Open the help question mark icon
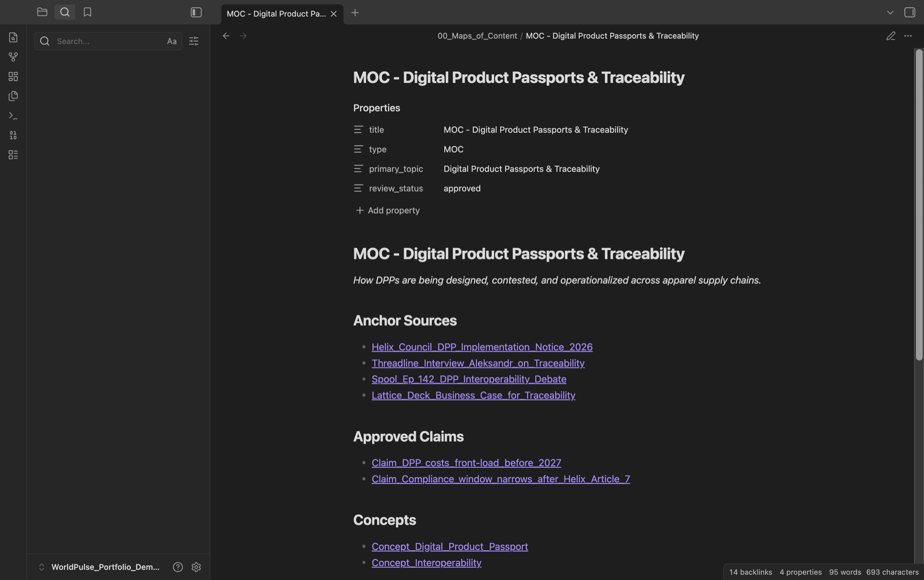Screen dimensions: 924x580 (x=178, y=567)
